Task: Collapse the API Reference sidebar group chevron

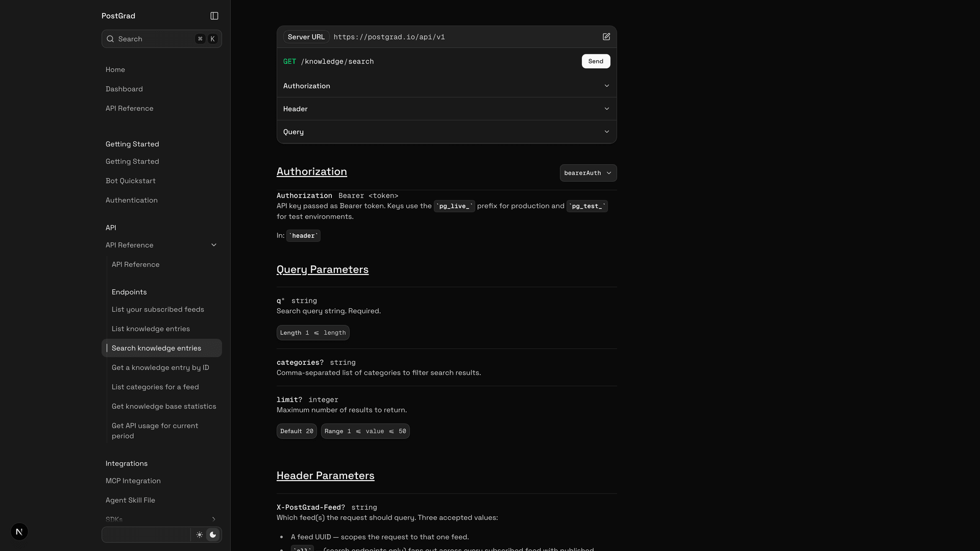Action: tap(214, 245)
